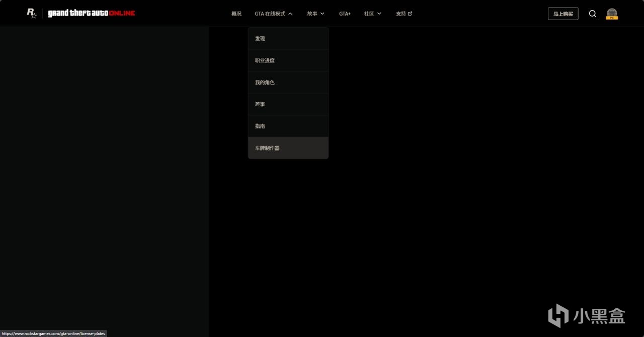
Task: Click the 马上购买 button
Action: coord(562,14)
